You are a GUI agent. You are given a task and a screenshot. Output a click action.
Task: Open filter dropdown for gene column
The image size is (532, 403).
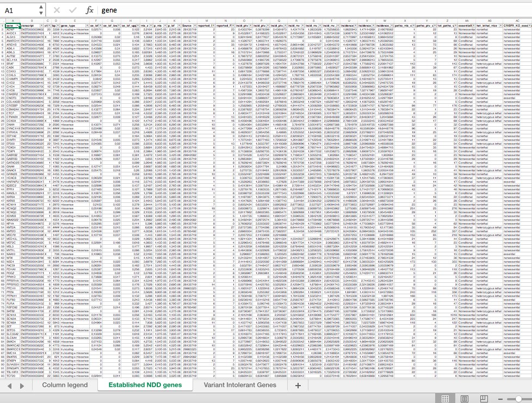click(18, 26)
